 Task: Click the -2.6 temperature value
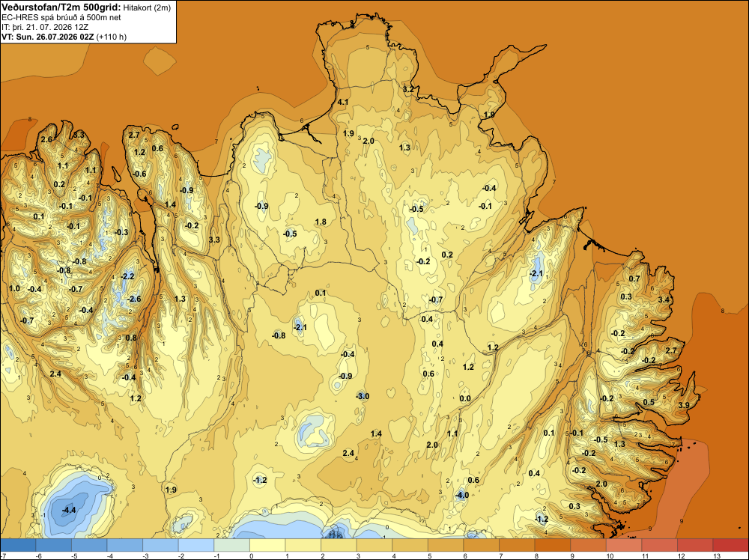coord(134,299)
